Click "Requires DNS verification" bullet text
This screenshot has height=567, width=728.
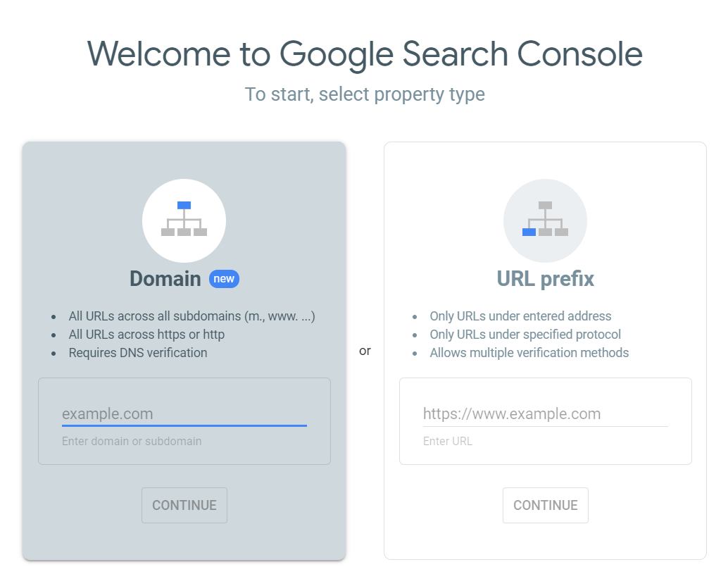pyautogui.click(x=138, y=353)
